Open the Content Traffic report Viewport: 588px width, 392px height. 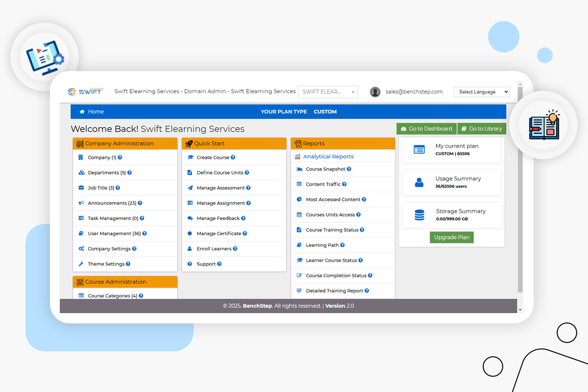tap(323, 185)
